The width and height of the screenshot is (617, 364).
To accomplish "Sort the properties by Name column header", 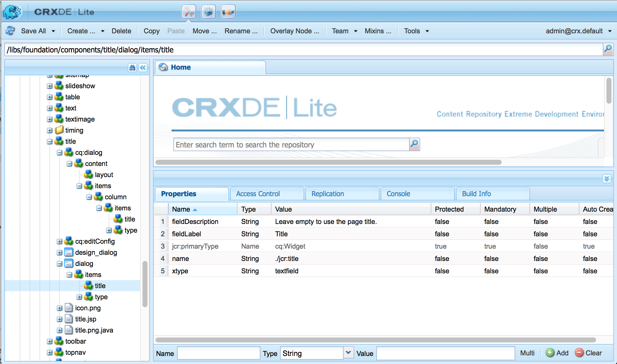I will pos(181,209).
